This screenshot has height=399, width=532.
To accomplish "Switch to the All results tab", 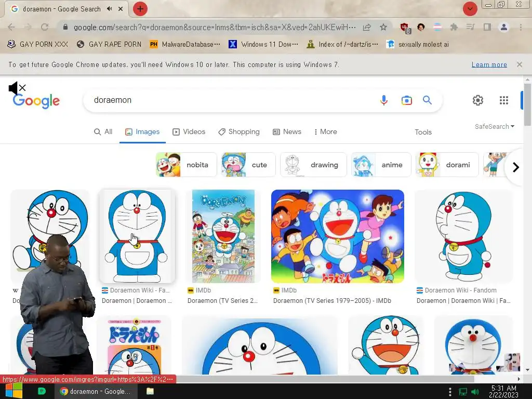I will [103, 131].
